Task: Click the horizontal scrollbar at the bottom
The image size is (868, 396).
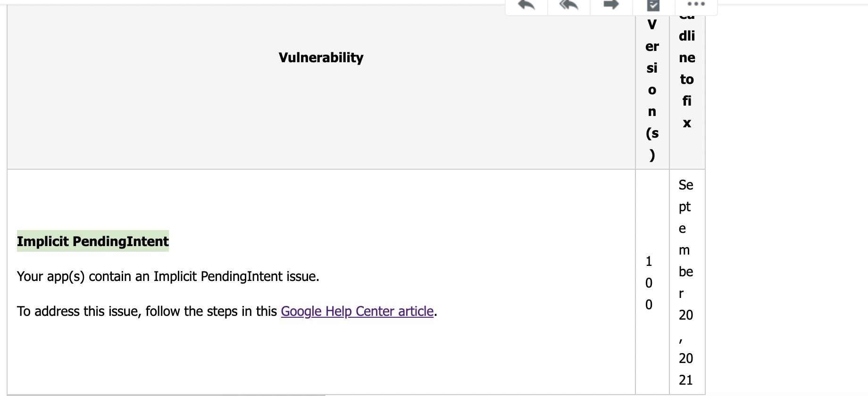Action: click(x=165, y=395)
